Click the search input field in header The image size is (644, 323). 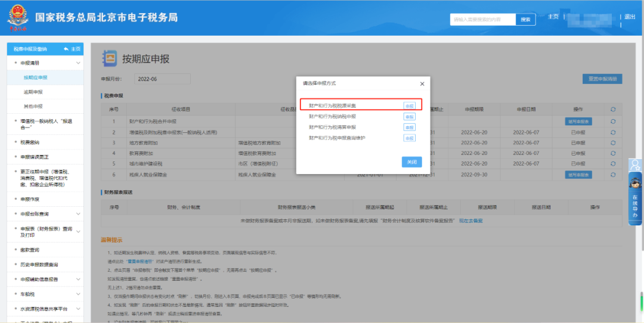point(482,20)
